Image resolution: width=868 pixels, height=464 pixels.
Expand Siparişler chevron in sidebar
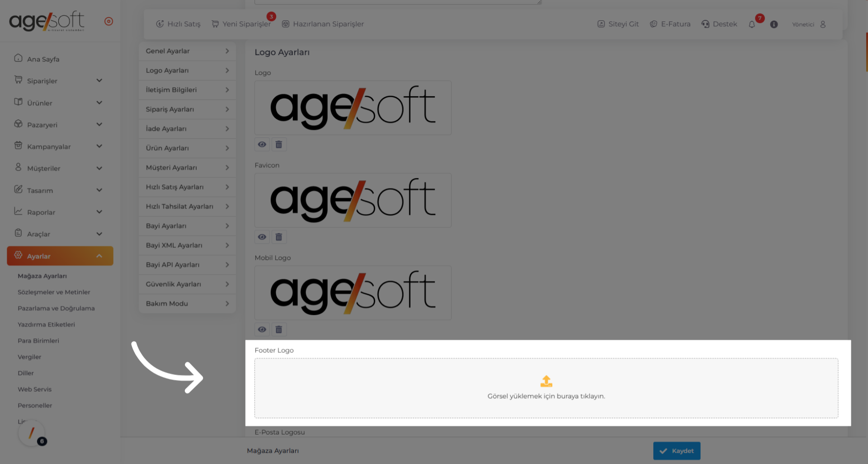tap(99, 80)
